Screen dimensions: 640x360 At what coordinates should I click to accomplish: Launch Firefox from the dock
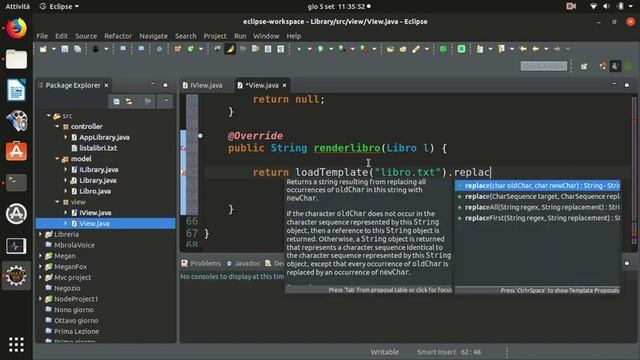click(16, 28)
